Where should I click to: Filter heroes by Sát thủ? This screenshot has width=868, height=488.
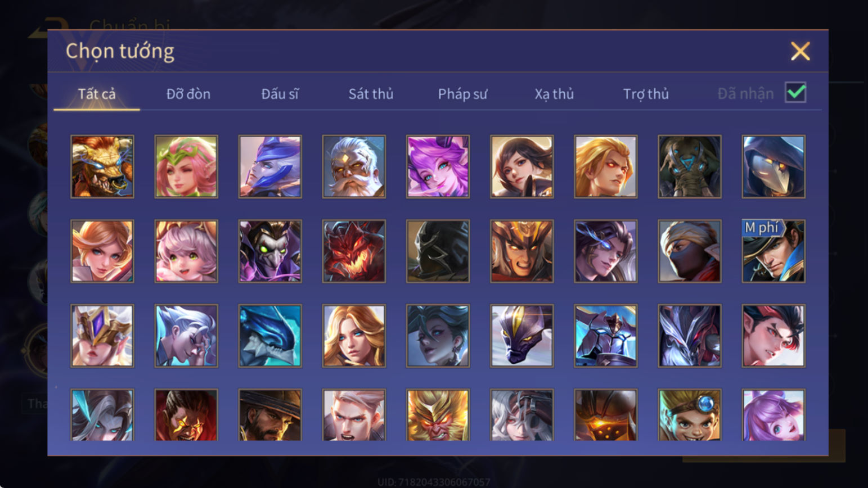371,94
